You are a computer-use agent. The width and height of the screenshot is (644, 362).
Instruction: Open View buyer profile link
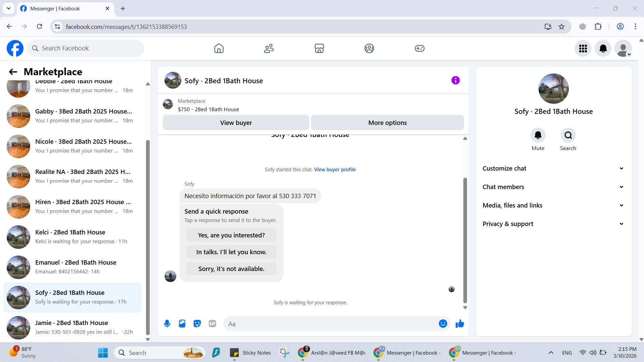335,170
